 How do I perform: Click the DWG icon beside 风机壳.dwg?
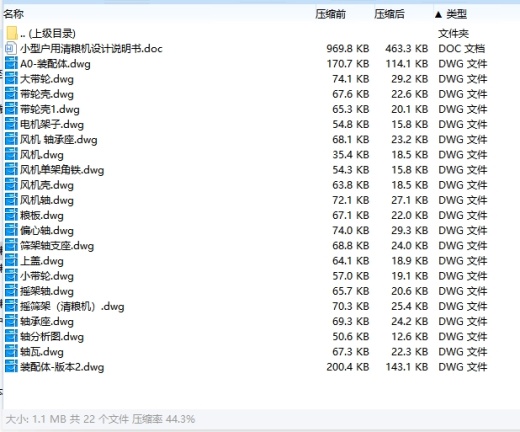(x=11, y=185)
